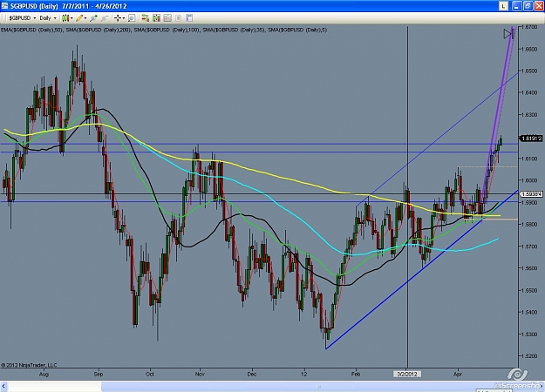Click the Apr label on time axis

point(458,374)
